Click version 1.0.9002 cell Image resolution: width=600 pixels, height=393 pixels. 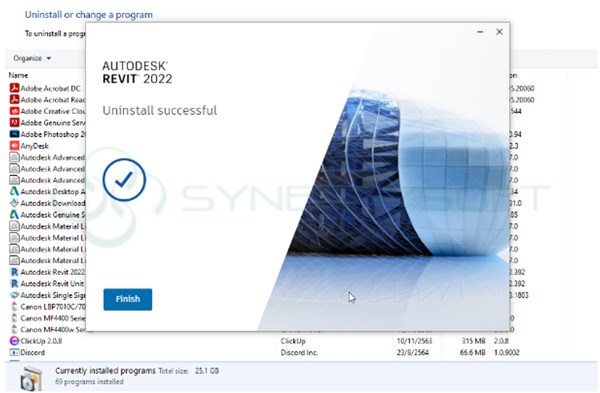pyautogui.click(x=506, y=352)
